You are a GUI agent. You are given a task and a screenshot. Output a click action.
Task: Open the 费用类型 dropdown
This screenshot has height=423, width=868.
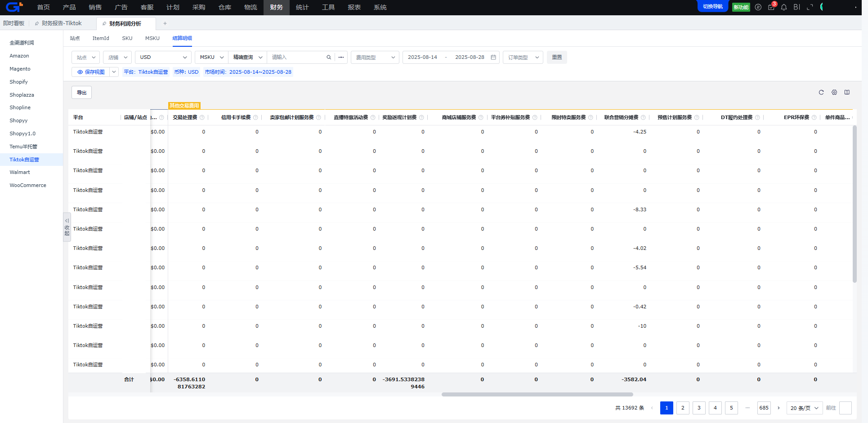(375, 57)
